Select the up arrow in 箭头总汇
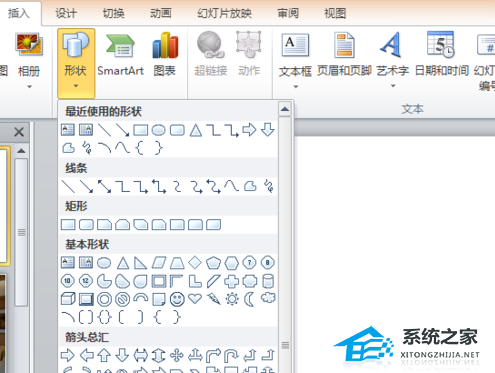Screen dimensions: 495x373 click(104, 355)
